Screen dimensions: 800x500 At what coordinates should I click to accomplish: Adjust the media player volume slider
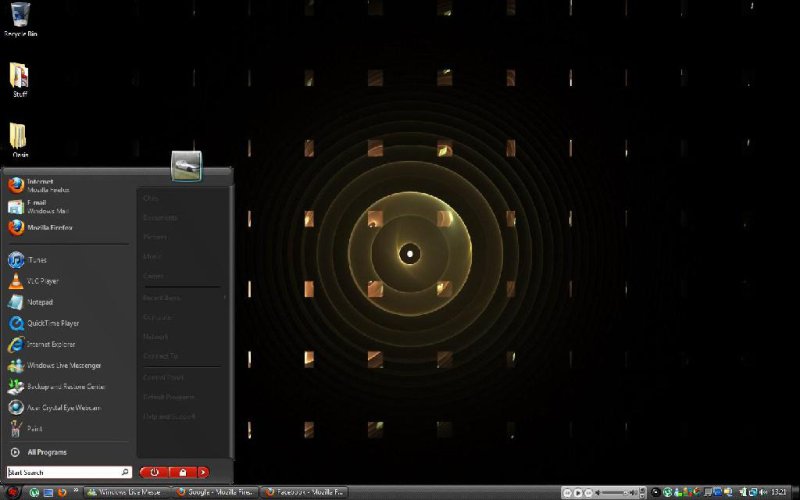click(x=626, y=493)
